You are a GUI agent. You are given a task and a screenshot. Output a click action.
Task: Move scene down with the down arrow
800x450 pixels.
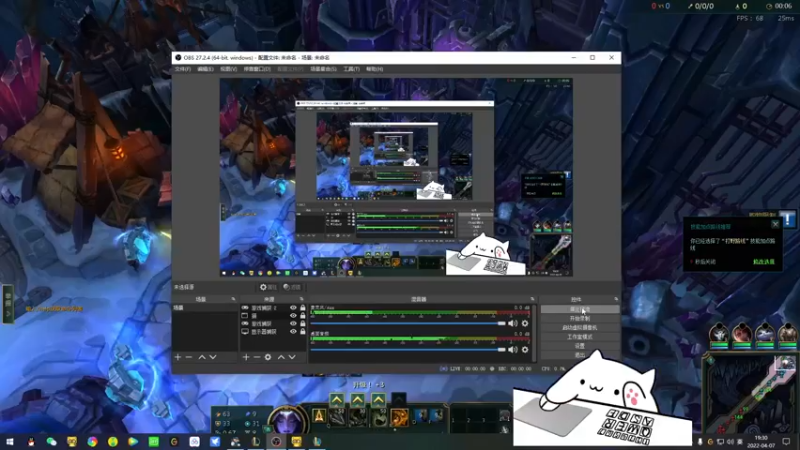(213, 357)
